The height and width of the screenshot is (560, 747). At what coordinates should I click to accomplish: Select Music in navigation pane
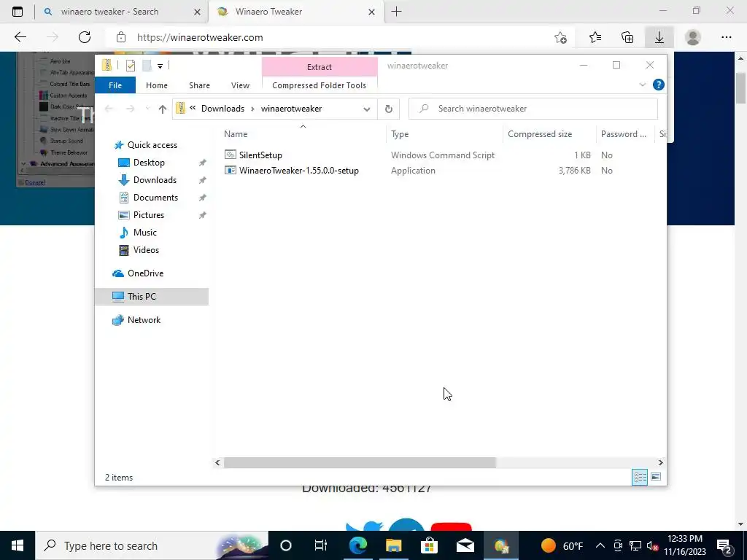click(145, 233)
